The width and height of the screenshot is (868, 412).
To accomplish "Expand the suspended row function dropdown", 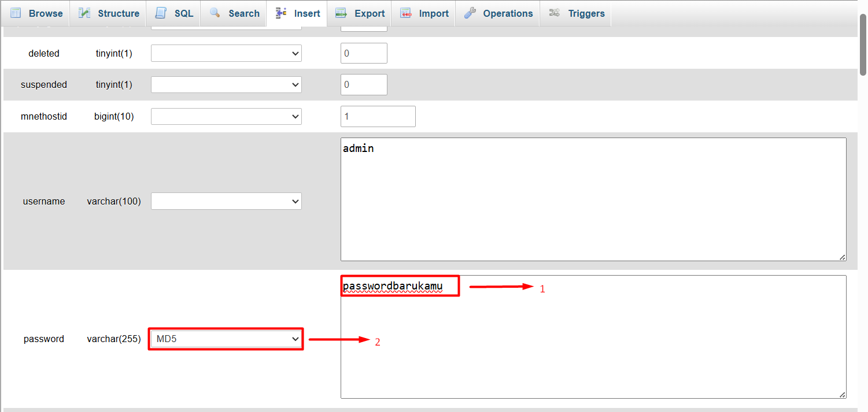I will click(226, 85).
